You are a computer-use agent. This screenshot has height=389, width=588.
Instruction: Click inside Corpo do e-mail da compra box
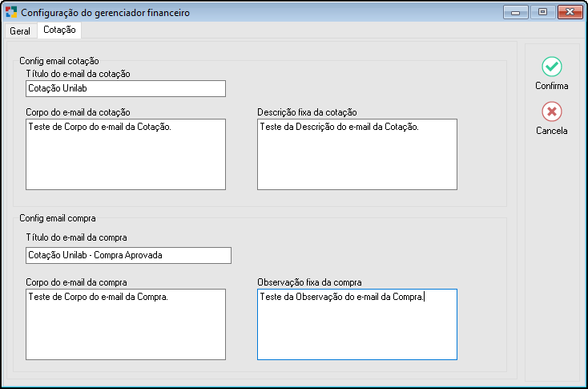click(x=126, y=324)
